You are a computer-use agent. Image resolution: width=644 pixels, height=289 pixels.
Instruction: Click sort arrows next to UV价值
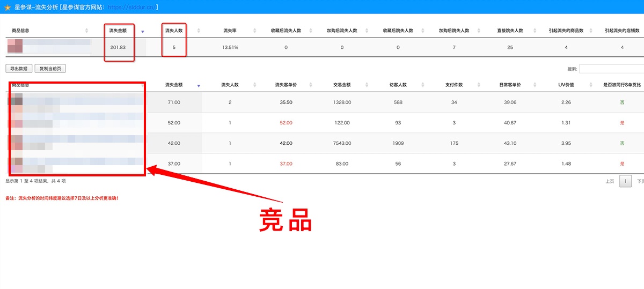[591, 85]
